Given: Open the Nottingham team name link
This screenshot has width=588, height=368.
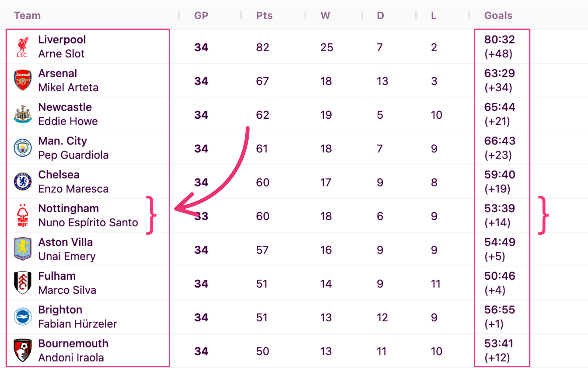Looking at the screenshot, I should (x=69, y=208).
